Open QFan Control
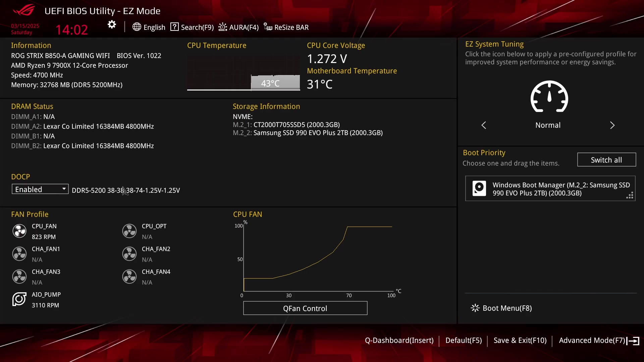Image resolution: width=644 pixels, height=362 pixels. tap(305, 308)
